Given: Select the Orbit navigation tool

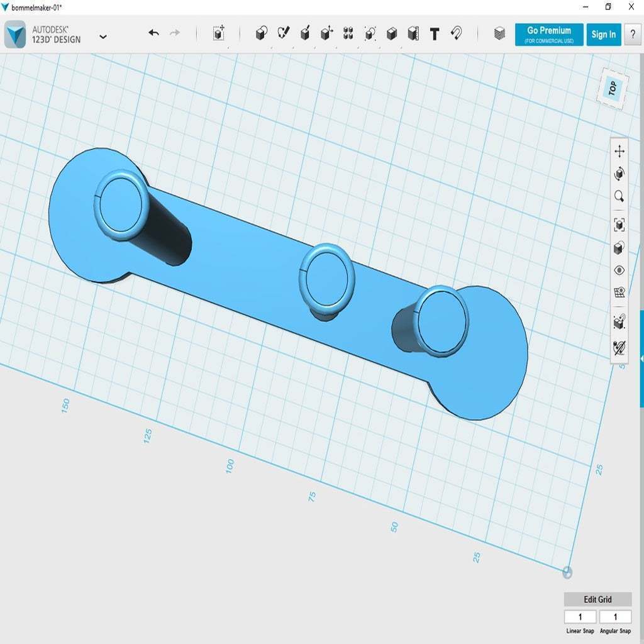Looking at the screenshot, I should point(619,174).
